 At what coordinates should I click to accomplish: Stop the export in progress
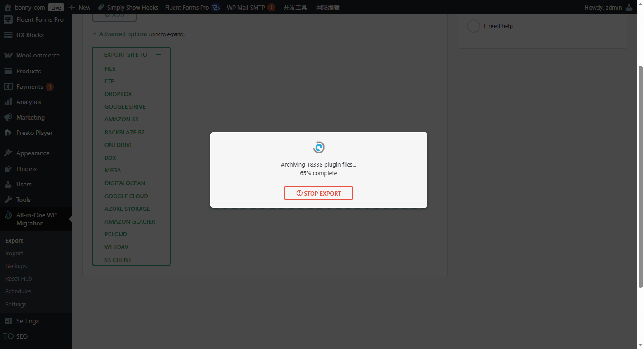(318, 193)
